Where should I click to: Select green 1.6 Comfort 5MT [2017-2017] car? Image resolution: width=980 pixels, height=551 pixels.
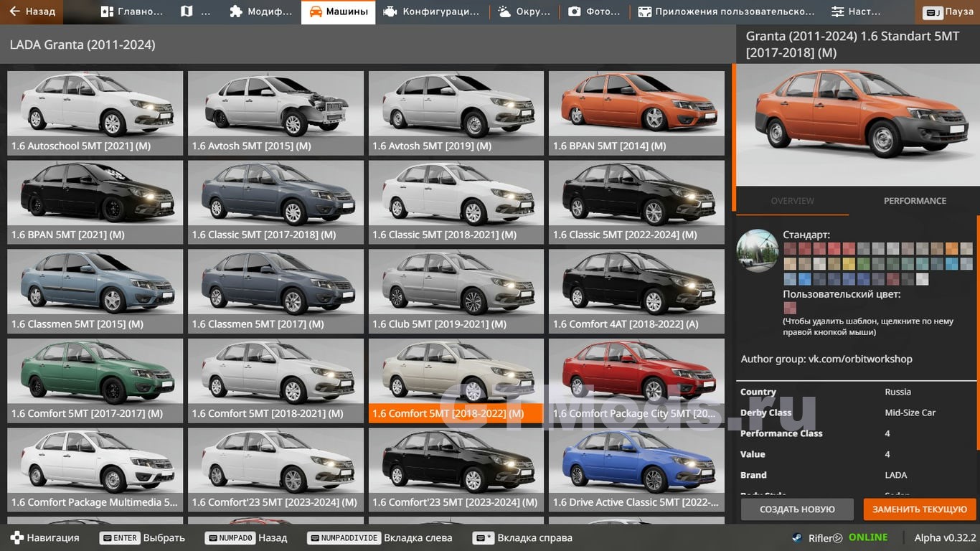(95, 380)
